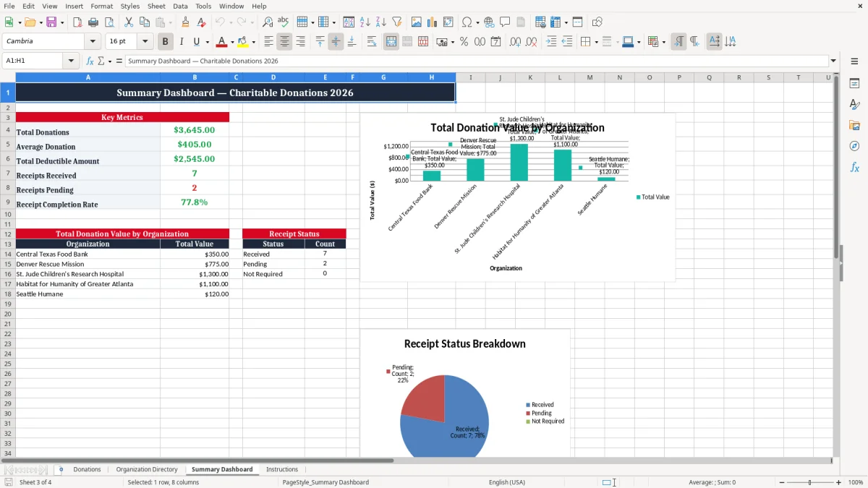Click the Copy icon
Image resolution: width=868 pixels, height=488 pixels.
[144, 22]
